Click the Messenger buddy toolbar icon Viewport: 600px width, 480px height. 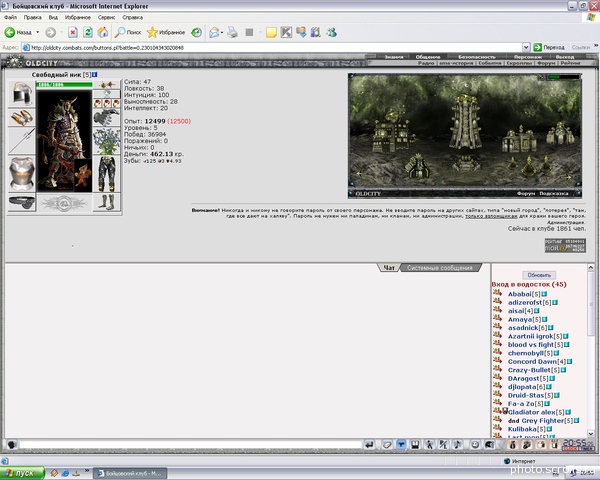point(331,33)
